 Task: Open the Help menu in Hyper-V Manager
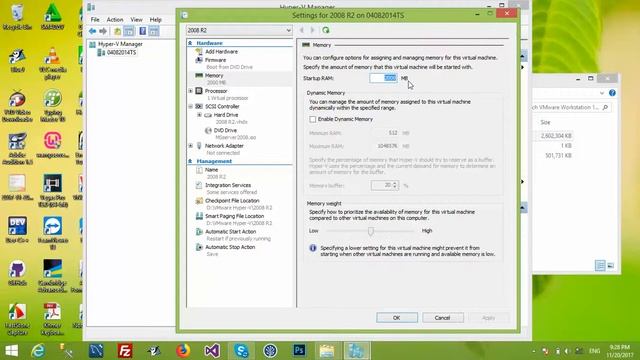point(156,20)
